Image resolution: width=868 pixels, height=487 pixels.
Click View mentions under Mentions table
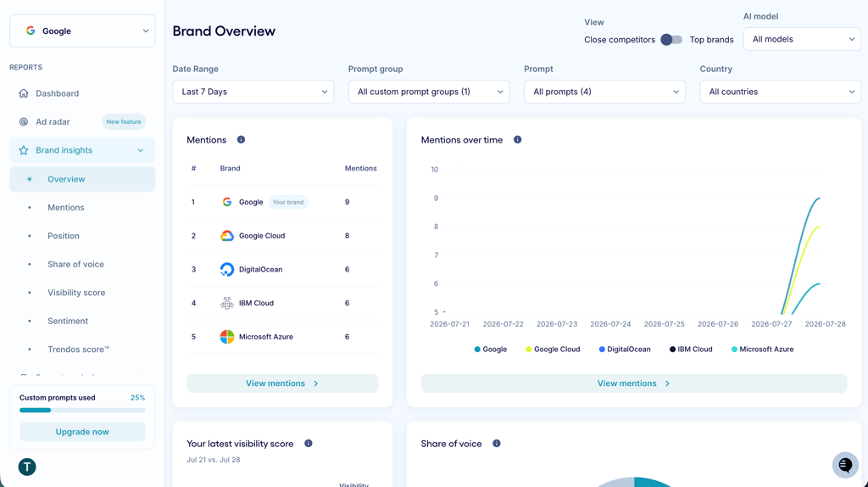(282, 383)
